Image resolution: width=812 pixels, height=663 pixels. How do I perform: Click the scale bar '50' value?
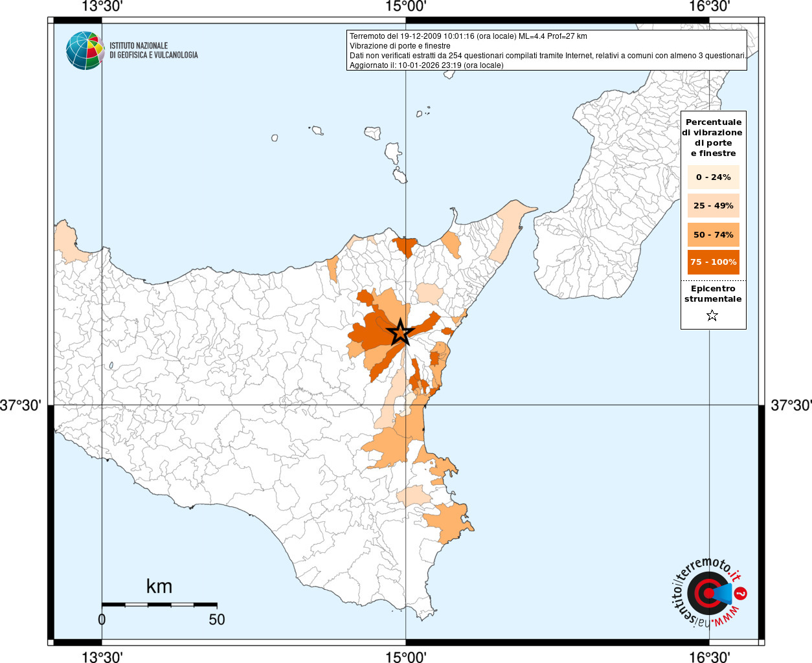(217, 620)
